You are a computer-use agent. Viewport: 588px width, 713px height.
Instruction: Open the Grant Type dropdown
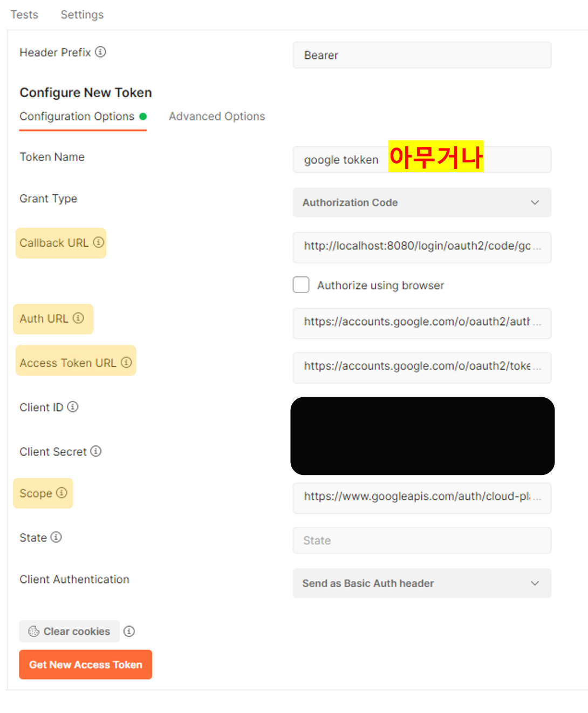coord(422,202)
